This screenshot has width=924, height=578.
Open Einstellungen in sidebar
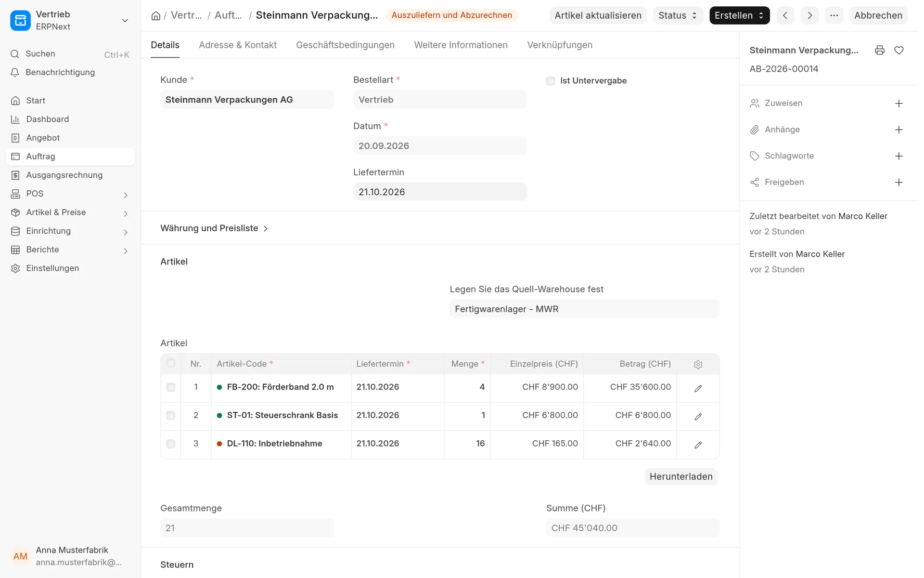[70, 268]
